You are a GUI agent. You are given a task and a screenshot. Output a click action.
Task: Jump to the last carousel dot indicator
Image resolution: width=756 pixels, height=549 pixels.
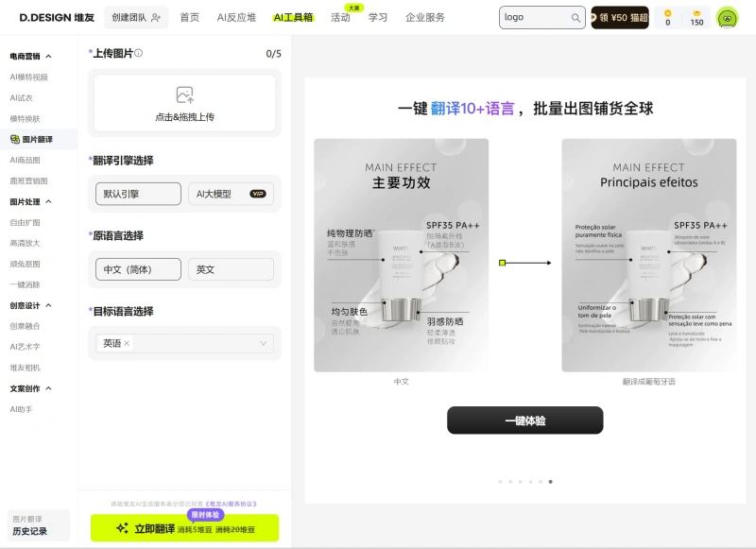pos(548,482)
